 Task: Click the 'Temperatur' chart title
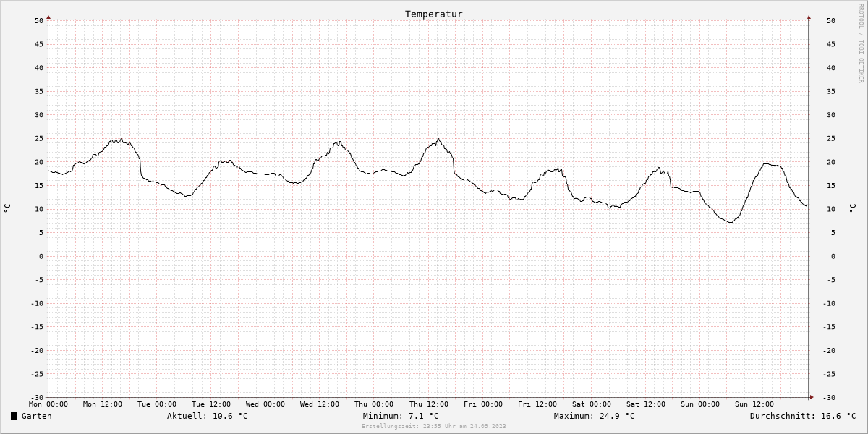434,14
